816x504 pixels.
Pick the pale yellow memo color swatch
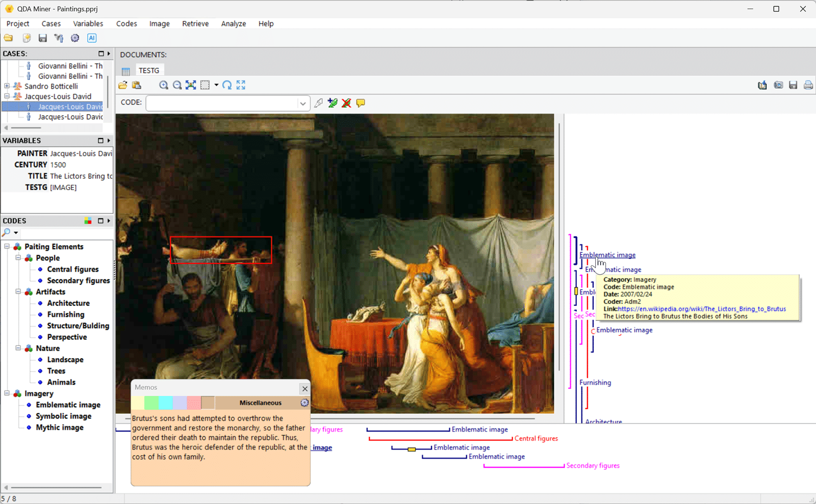[138, 403]
